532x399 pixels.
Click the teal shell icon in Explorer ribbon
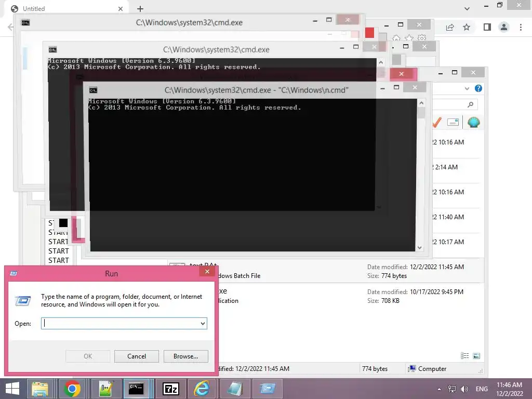[x=473, y=122]
